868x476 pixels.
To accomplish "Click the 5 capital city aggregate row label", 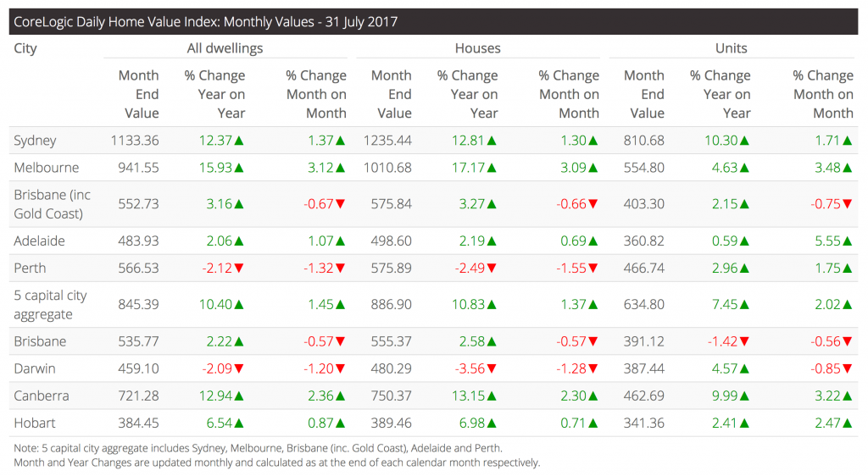I will point(50,305).
